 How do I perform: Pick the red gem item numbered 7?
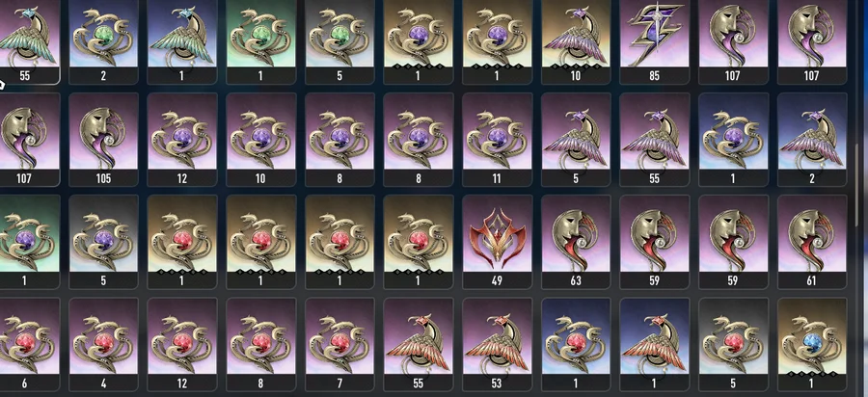(x=339, y=344)
